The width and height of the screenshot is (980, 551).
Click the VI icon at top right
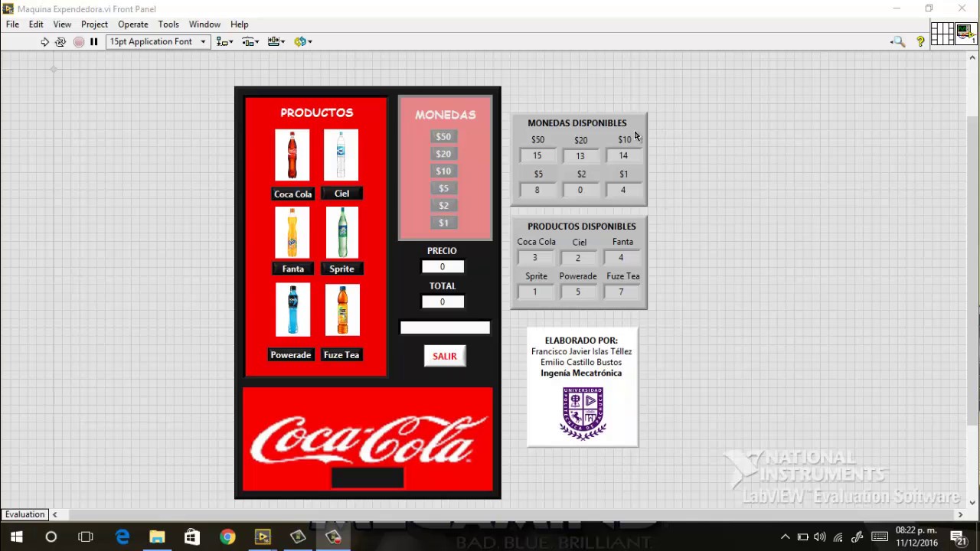pyautogui.click(x=966, y=34)
